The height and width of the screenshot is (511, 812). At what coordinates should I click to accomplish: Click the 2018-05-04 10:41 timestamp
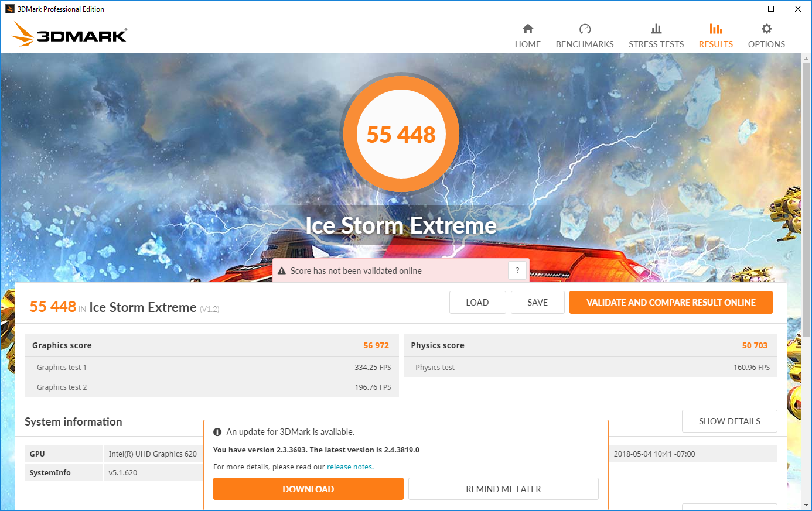tap(654, 454)
